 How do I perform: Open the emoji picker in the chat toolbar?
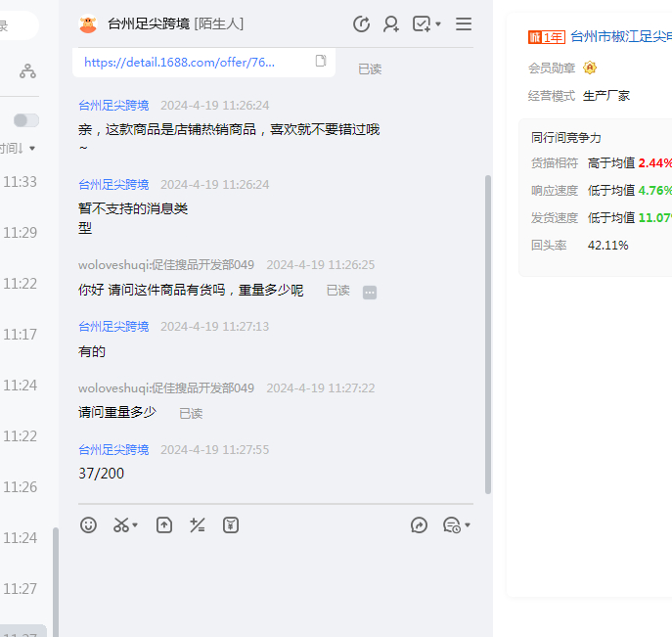coord(89,525)
